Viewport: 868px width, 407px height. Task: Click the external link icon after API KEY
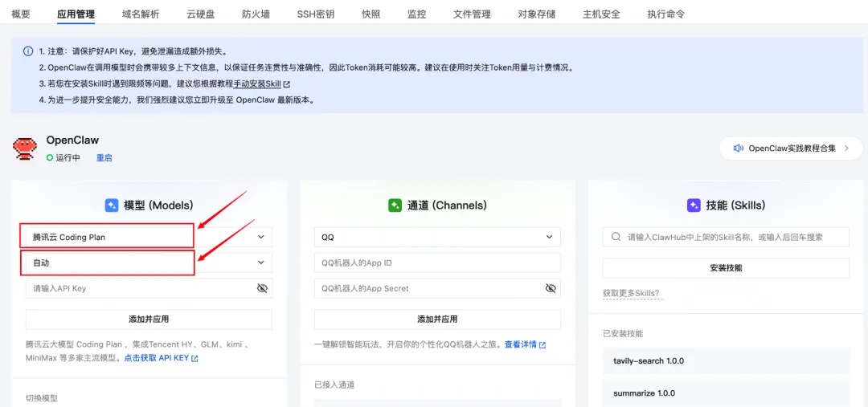tap(194, 358)
